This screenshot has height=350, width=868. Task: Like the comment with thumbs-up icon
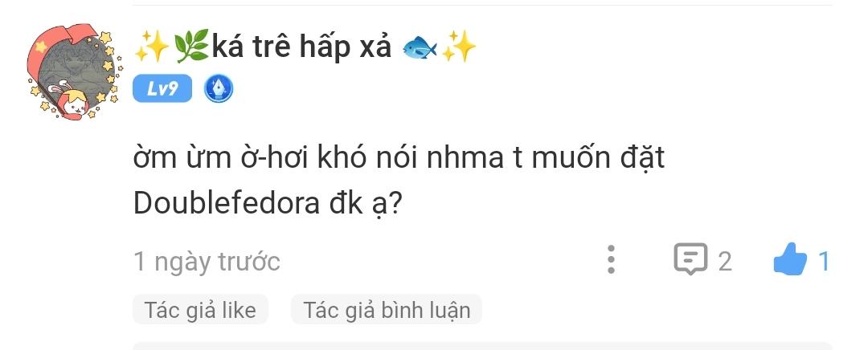(790, 259)
